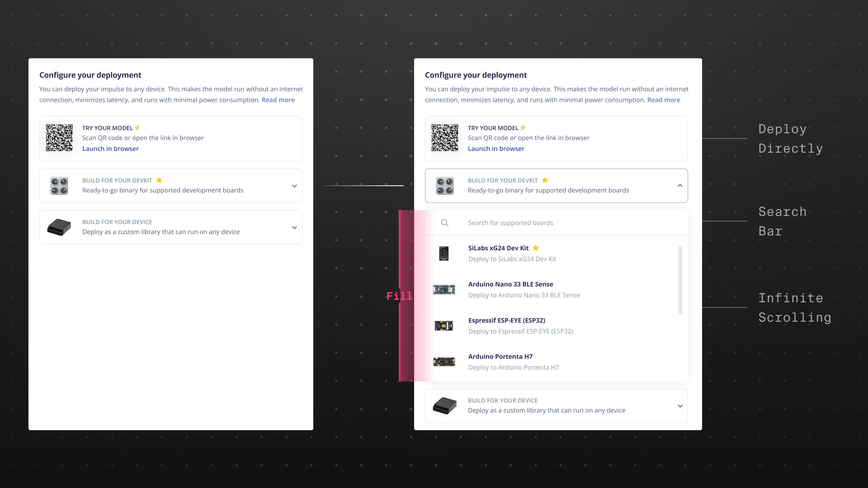Click the devkit knobs icon in left panel
This screenshot has width=868, height=488.
point(59,185)
